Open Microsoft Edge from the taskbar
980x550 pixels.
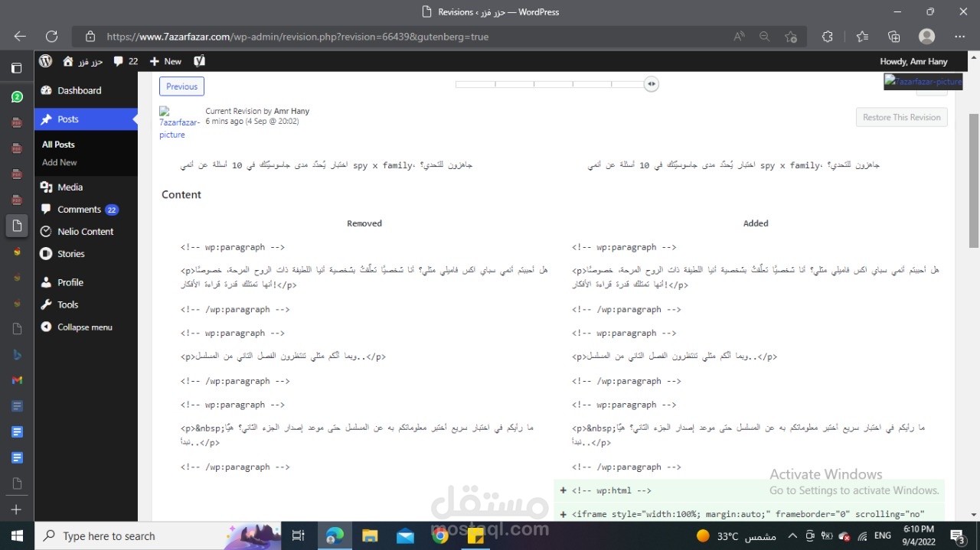(335, 535)
